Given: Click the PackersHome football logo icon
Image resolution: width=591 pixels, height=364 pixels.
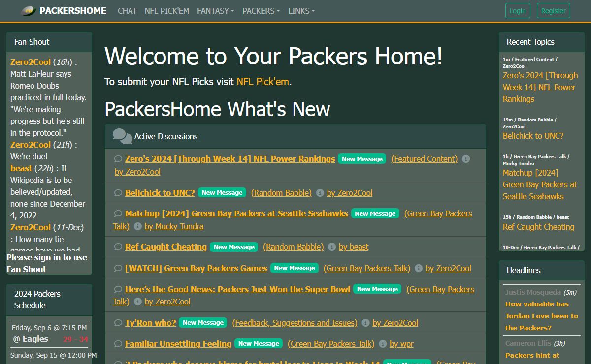Looking at the screenshot, I should [x=29, y=11].
